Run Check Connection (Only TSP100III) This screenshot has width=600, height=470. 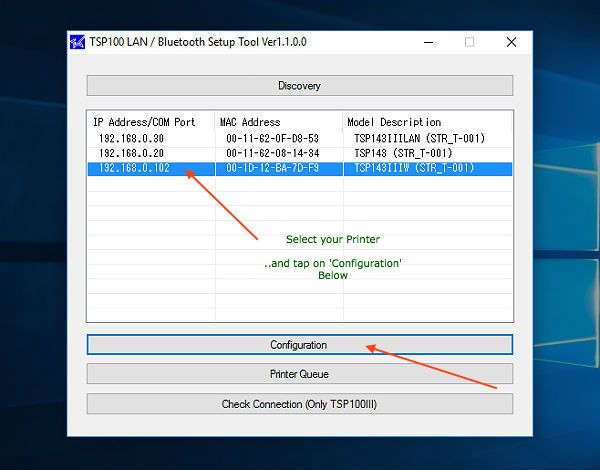(x=300, y=404)
